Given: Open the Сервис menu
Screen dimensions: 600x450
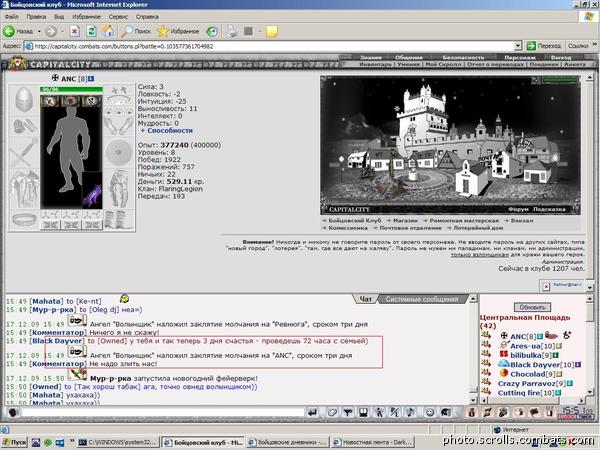Looking at the screenshot, I should [118, 16].
